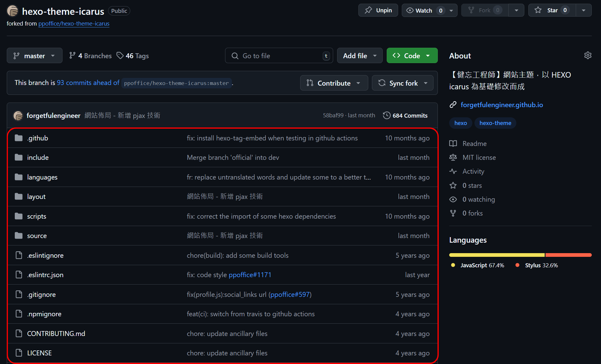
Task: Click the eye icon next to 0 watching
Action: click(453, 199)
